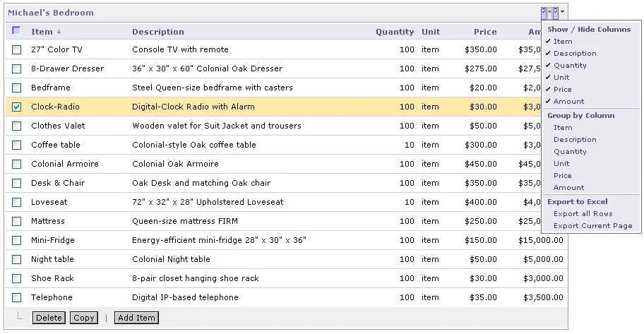Hide the Quantity column via Show/Hide Columns
The width and height of the screenshot is (644, 334).
[570, 65]
